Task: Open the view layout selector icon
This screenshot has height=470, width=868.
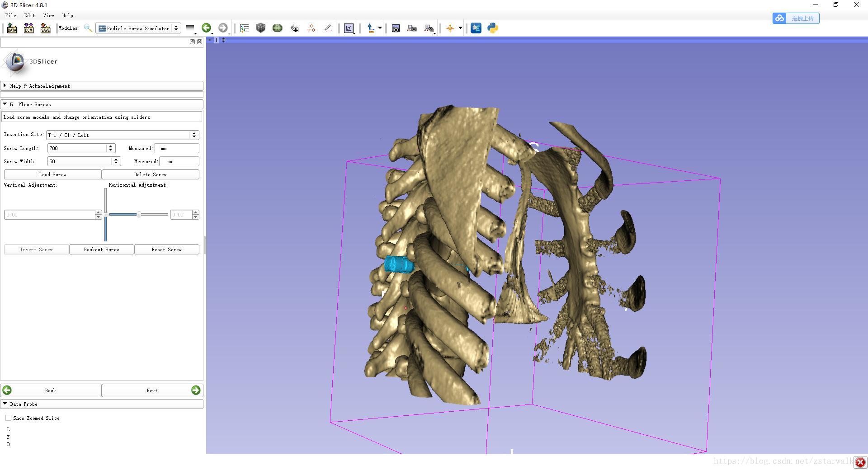Action: pyautogui.click(x=349, y=28)
